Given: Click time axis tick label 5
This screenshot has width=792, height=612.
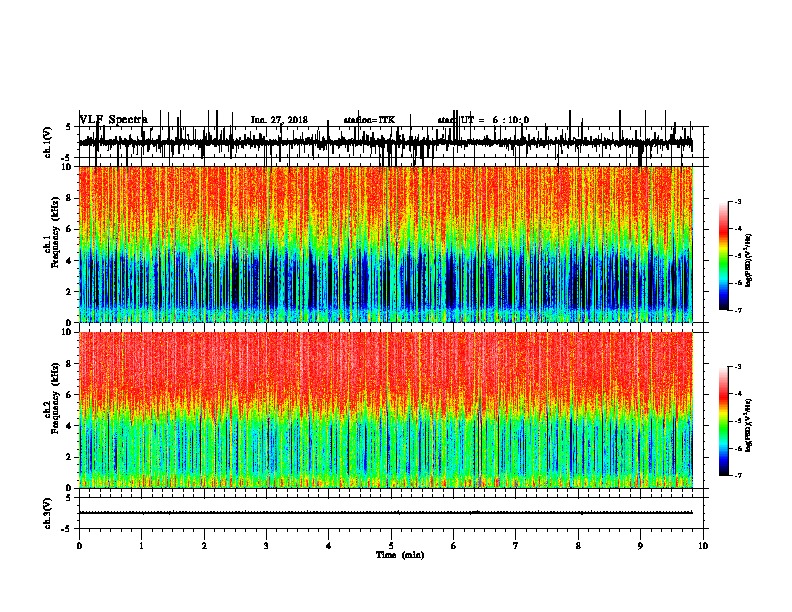Looking at the screenshot, I should (391, 546).
